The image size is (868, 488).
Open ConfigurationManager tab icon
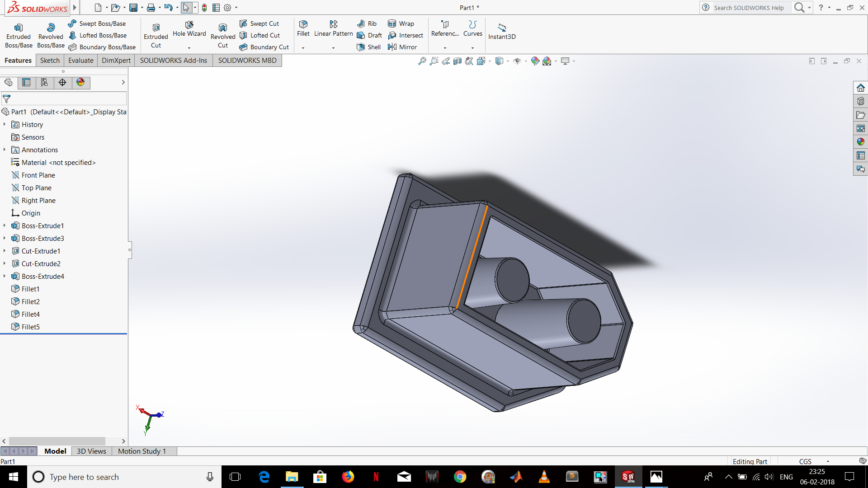coord(44,82)
